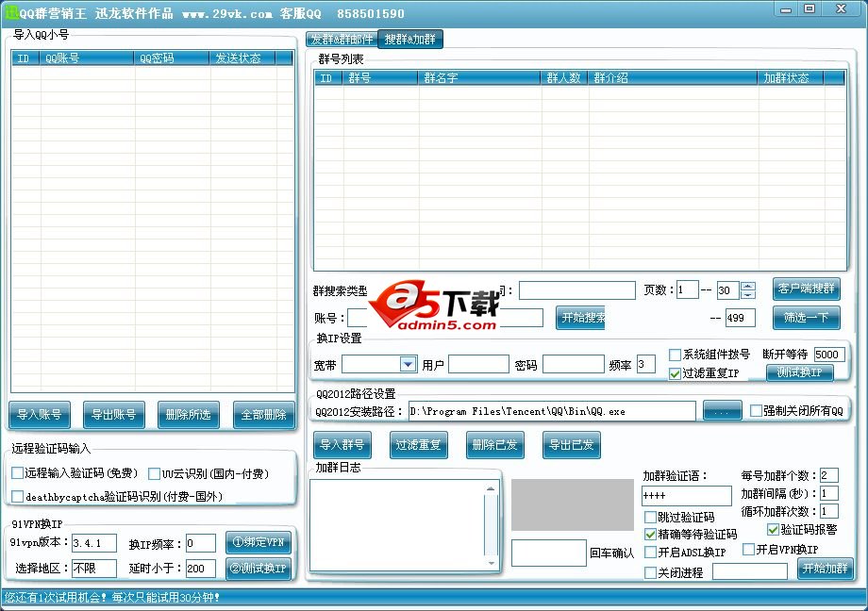This screenshot has height=611, width=868.
Task: Click the 选择地区 field showing 不限
Action: click(x=94, y=569)
